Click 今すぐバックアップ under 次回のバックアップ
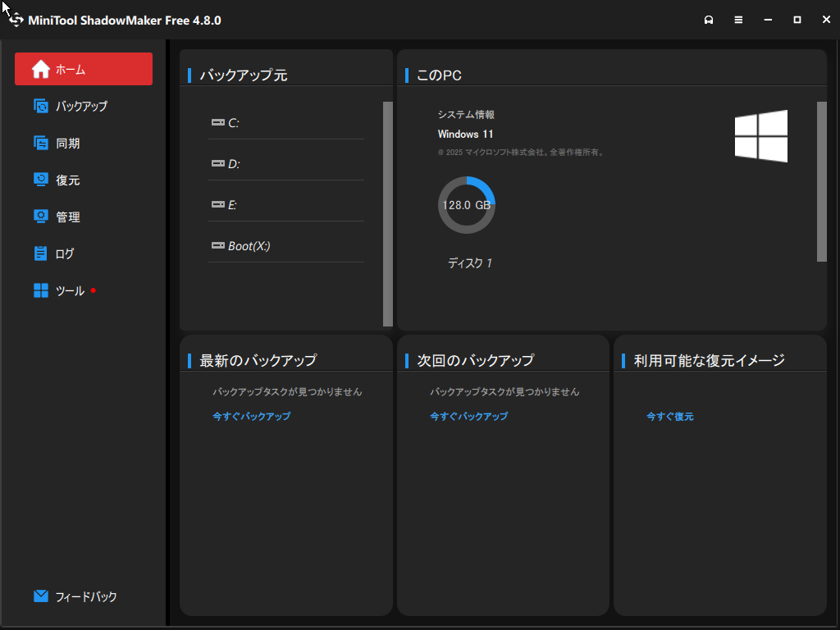This screenshot has width=840, height=630. [x=468, y=416]
